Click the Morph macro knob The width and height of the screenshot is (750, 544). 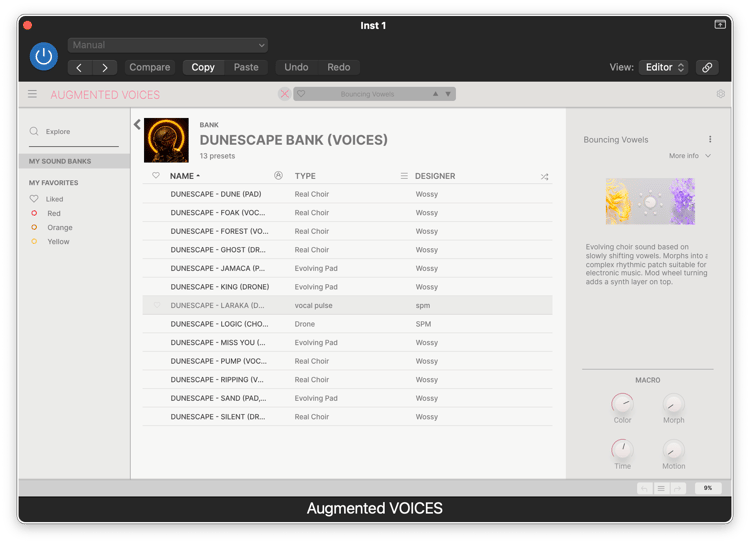tap(673, 404)
